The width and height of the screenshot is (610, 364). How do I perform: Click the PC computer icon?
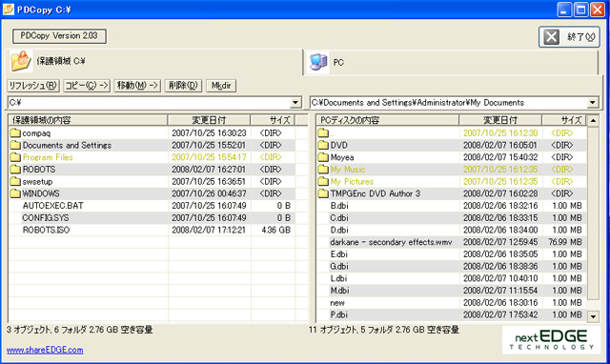318,62
